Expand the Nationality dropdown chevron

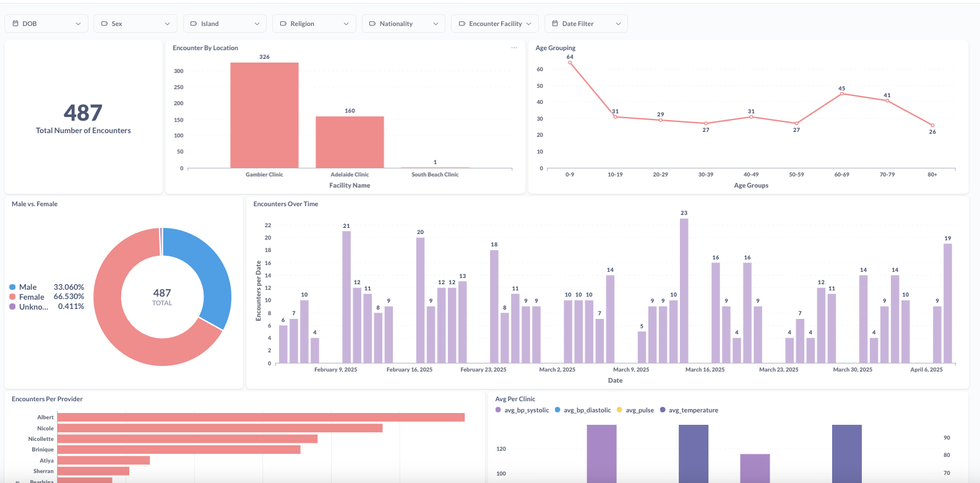click(x=436, y=24)
